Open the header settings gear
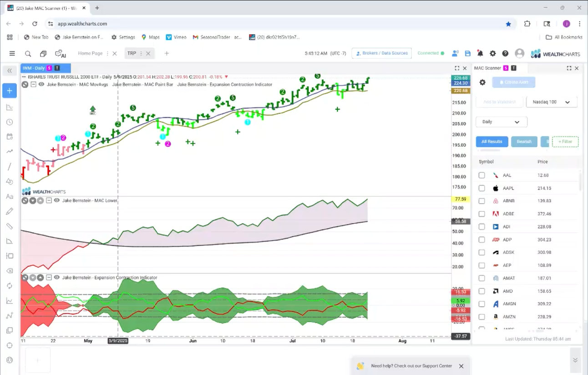 [492, 53]
